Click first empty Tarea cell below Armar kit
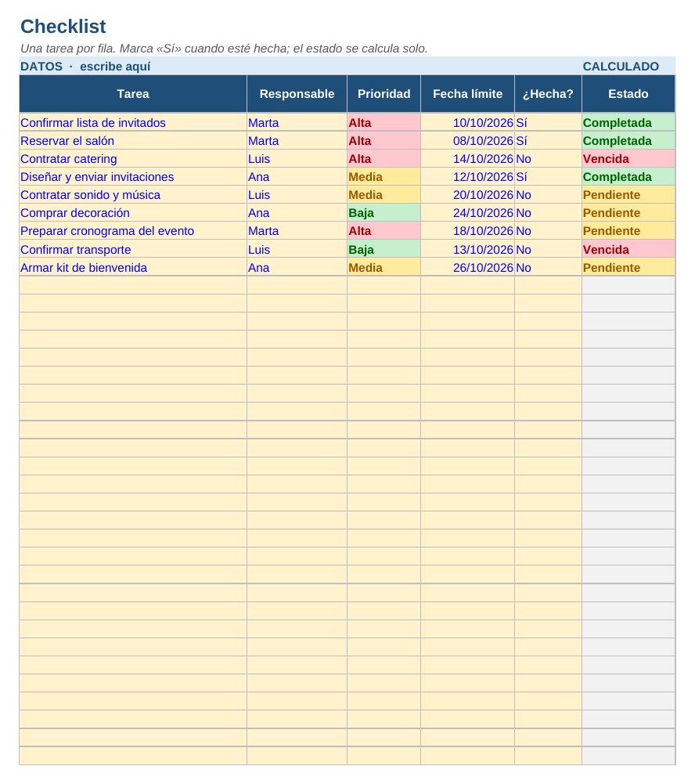 tap(133, 285)
